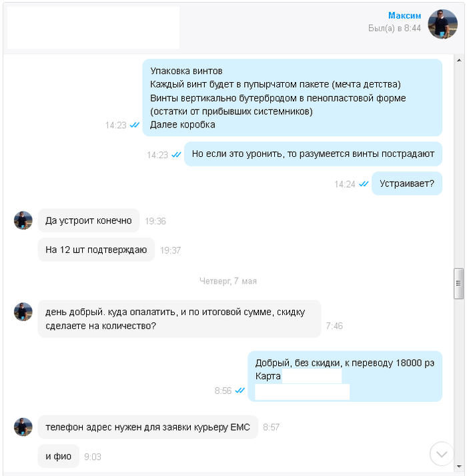Open Максим's profile avatar in header
The image size is (467, 476).
(x=442, y=24)
